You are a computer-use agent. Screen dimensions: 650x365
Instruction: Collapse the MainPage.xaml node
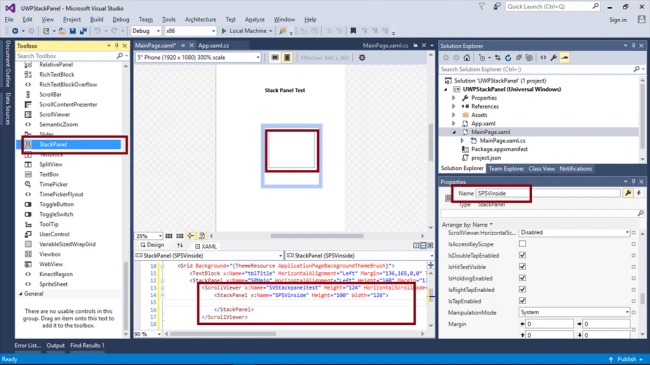pos(454,132)
